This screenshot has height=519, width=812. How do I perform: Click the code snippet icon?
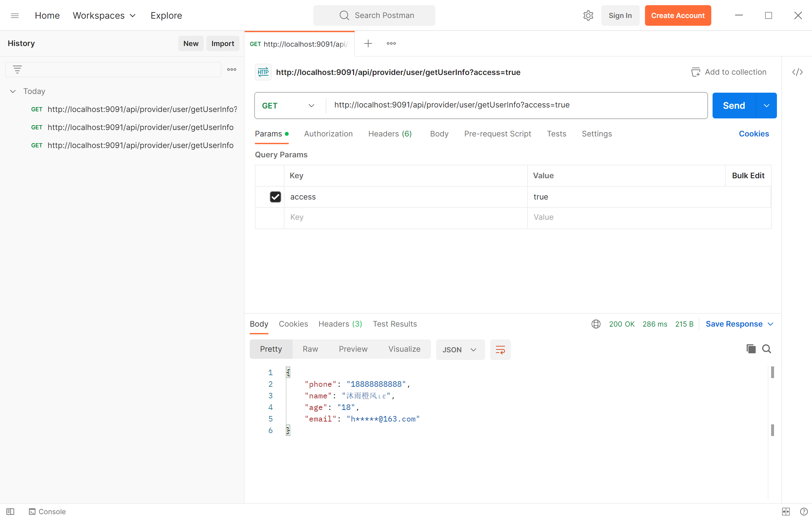pos(797,72)
